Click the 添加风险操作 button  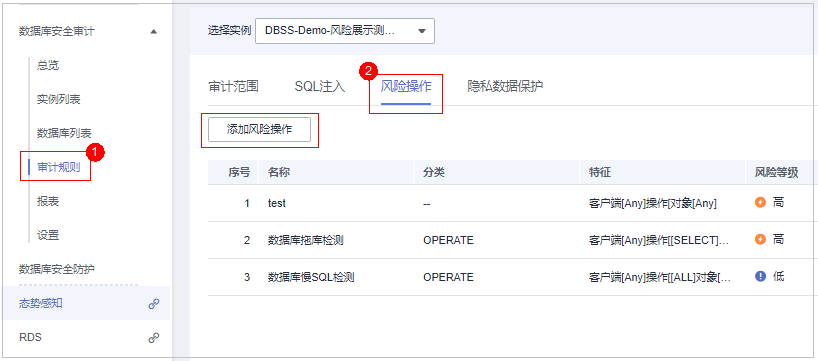(259, 130)
